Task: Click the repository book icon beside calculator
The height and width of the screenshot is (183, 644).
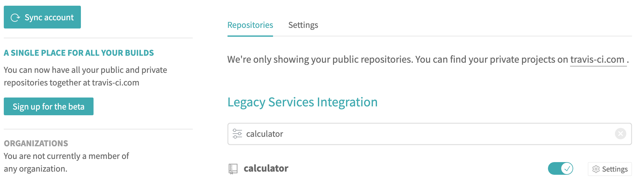Action: tap(233, 168)
